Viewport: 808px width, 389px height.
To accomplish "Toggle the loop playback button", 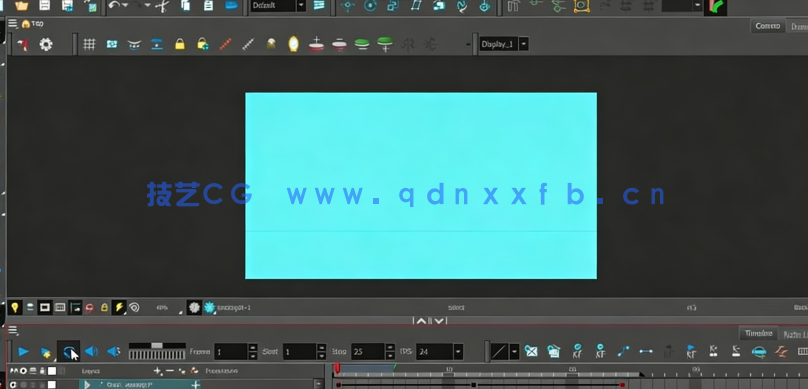I will (x=69, y=352).
